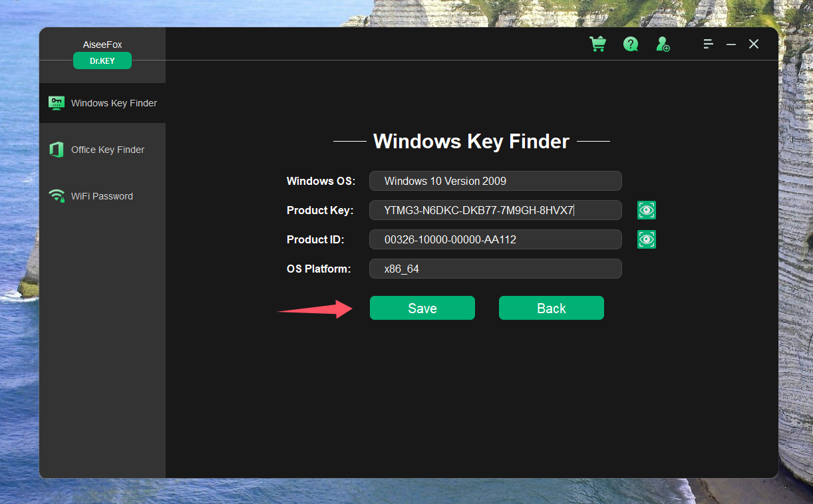Open the account registration icon
The width and height of the screenshot is (813, 504).
tap(662, 44)
